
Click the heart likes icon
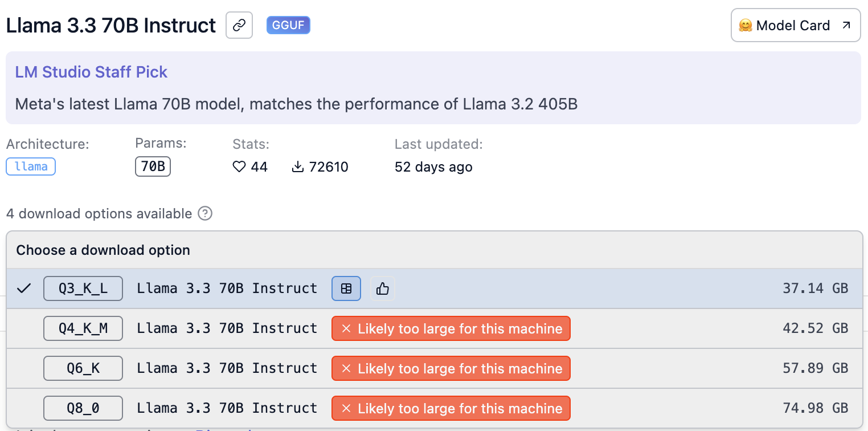click(x=239, y=167)
